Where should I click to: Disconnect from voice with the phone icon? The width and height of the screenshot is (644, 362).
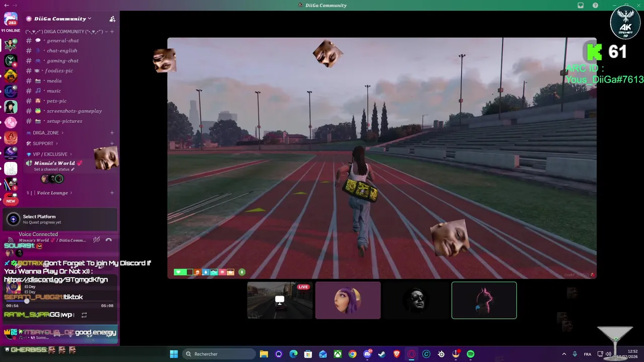pyautogui.click(x=109, y=240)
